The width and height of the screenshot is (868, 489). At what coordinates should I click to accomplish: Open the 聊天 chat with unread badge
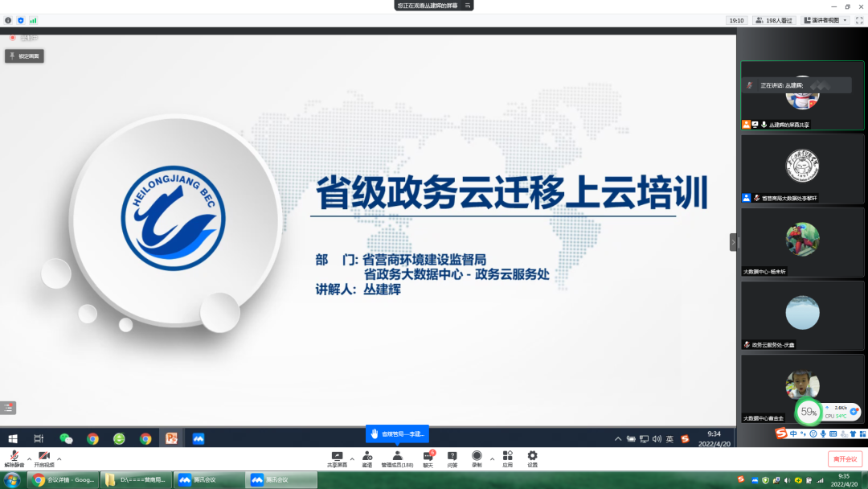click(428, 458)
